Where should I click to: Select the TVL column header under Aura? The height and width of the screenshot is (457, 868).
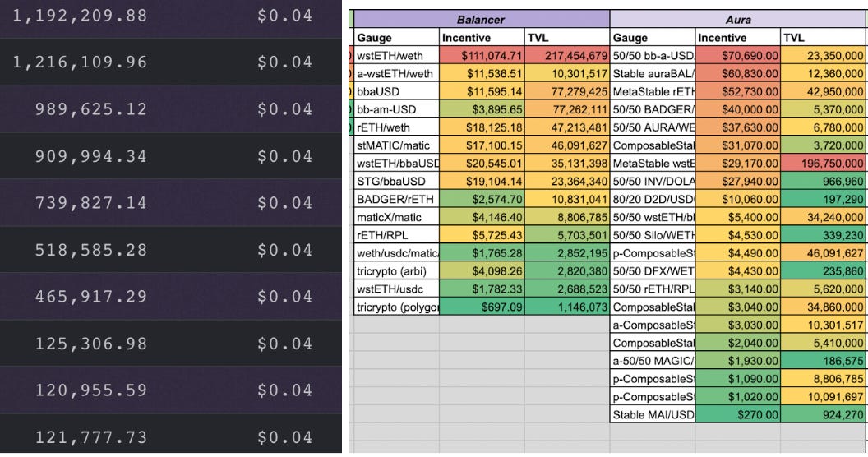pos(824,38)
